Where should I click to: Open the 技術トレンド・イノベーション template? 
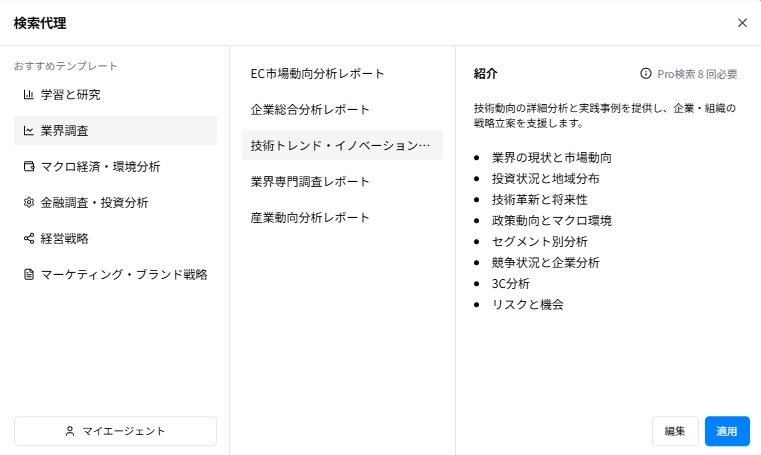(341, 146)
